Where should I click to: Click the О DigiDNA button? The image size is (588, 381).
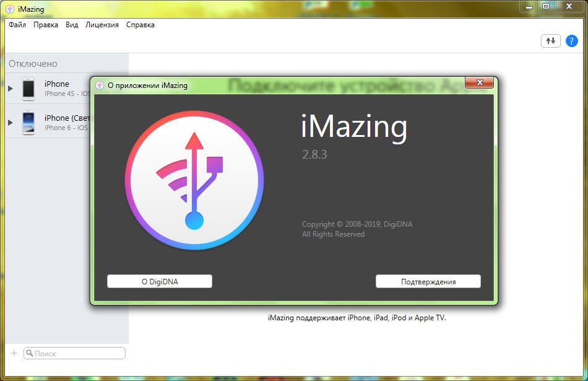[x=160, y=281]
